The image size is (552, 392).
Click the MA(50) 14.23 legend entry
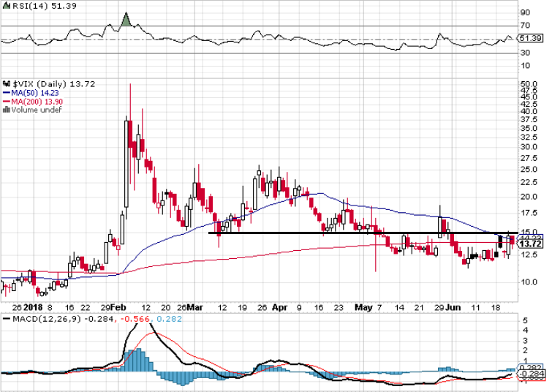point(35,93)
